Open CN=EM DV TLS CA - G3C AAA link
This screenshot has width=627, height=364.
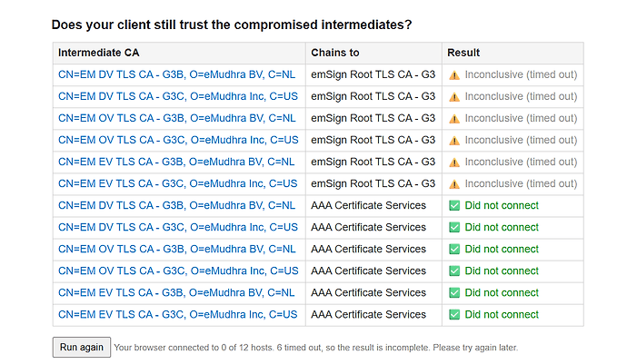click(x=178, y=227)
